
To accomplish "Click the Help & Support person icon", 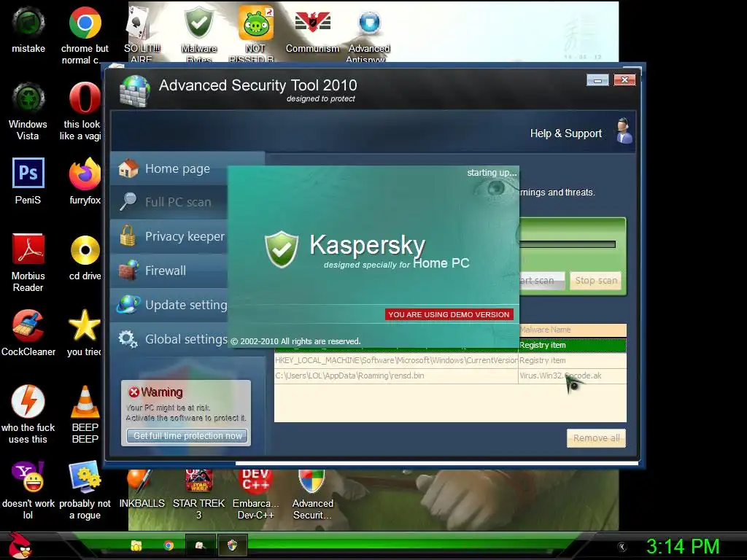I will pyautogui.click(x=624, y=131).
